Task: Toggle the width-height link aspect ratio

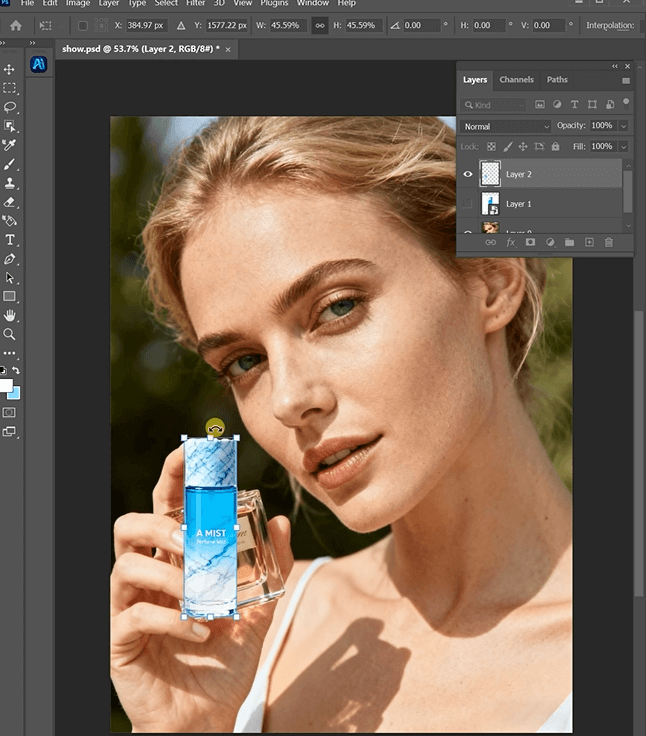Action: [319, 25]
